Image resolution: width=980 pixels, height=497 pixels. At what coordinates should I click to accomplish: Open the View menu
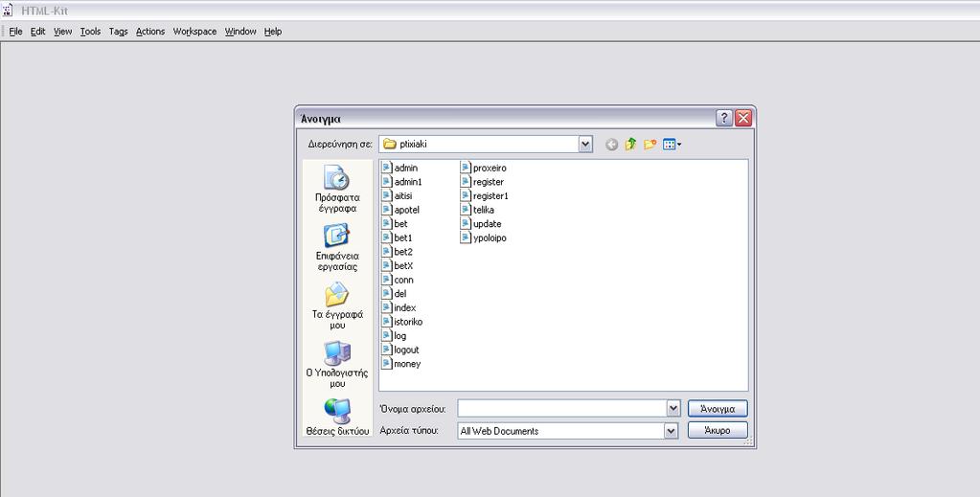[x=62, y=32]
